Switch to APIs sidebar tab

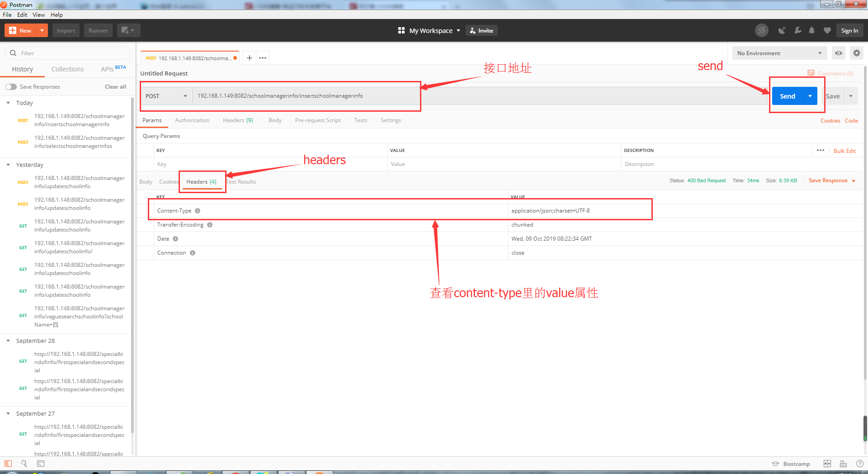coord(113,69)
